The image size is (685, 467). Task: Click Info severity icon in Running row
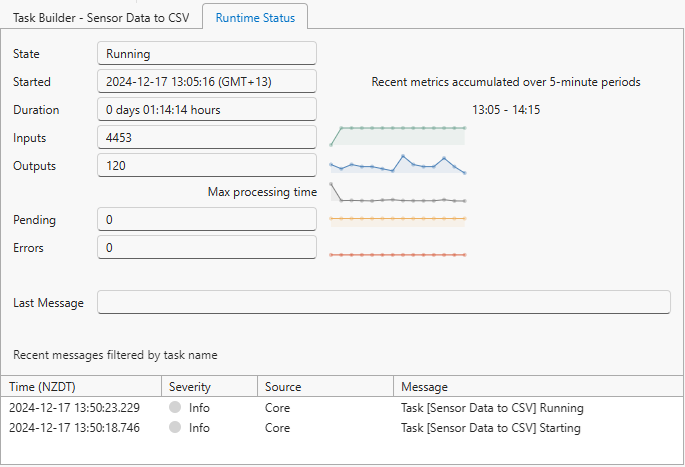(x=175, y=407)
